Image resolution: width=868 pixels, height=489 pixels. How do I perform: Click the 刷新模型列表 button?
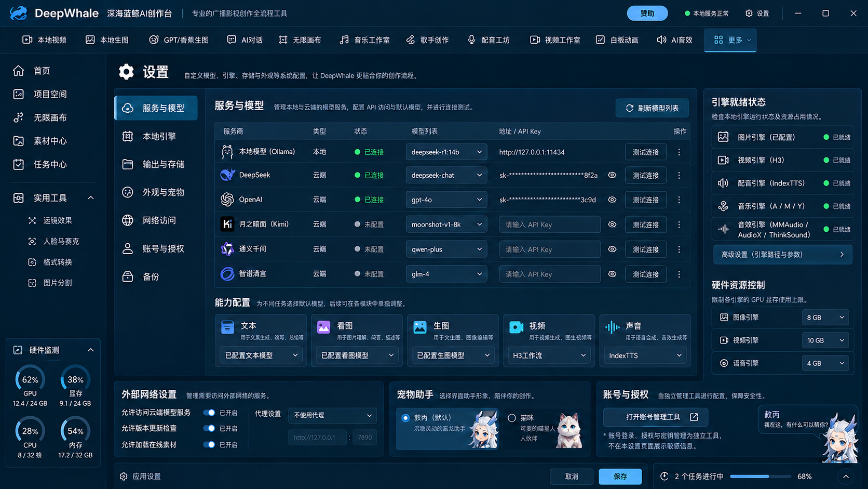[x=652, y=108]
